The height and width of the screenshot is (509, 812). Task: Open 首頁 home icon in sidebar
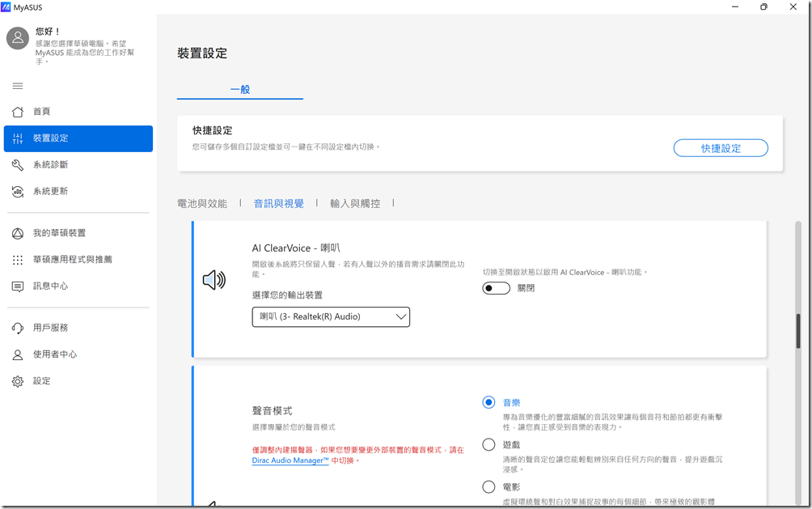(x=18, y=112)
